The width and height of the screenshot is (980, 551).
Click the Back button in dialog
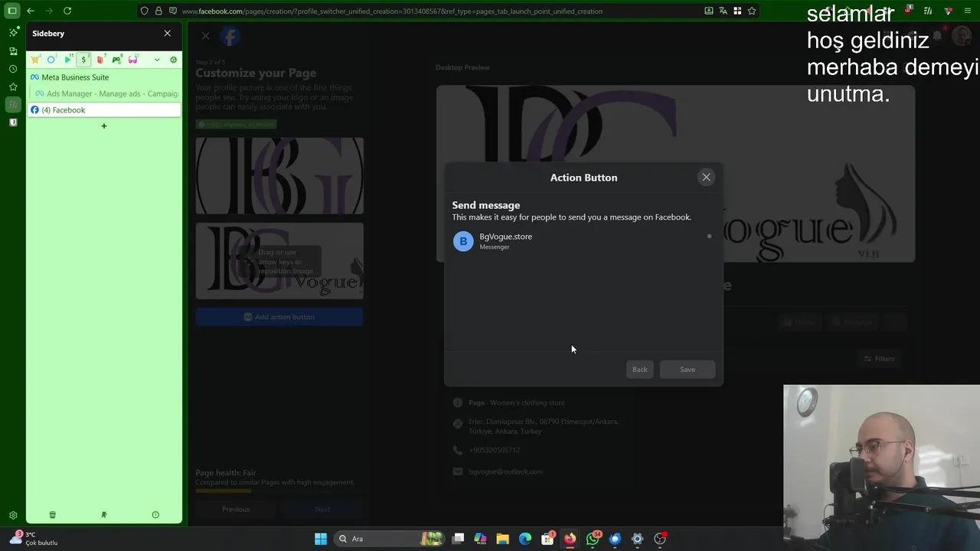(639, 370)
